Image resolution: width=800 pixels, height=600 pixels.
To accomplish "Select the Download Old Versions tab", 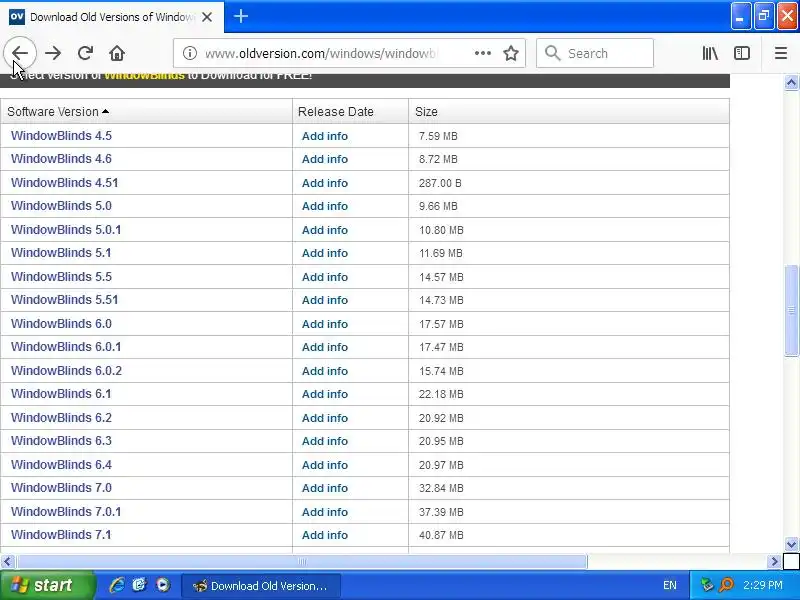I will point(112,17).
